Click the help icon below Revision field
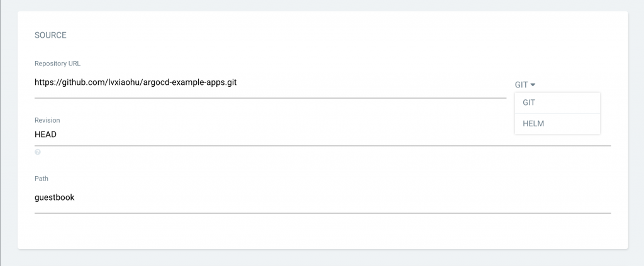Image resolution: width=644 pixels, height=266 pixels. (x=38, y=152)
